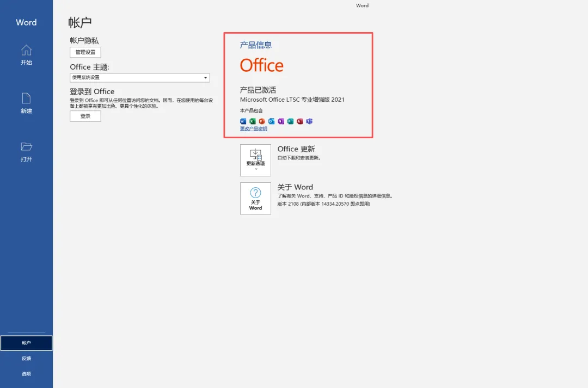588x388 pixels.
Task: Click the Excel app icon in product list
Action: point(253,121)
